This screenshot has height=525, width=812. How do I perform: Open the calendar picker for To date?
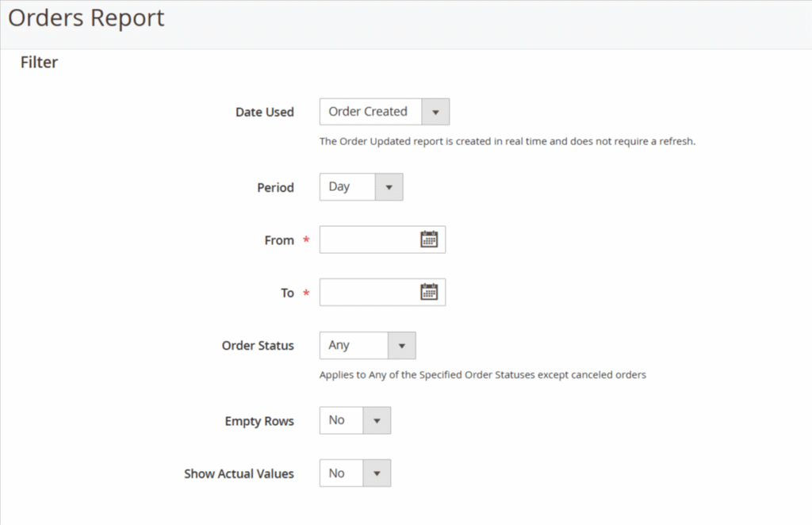[x=429, y=293]
